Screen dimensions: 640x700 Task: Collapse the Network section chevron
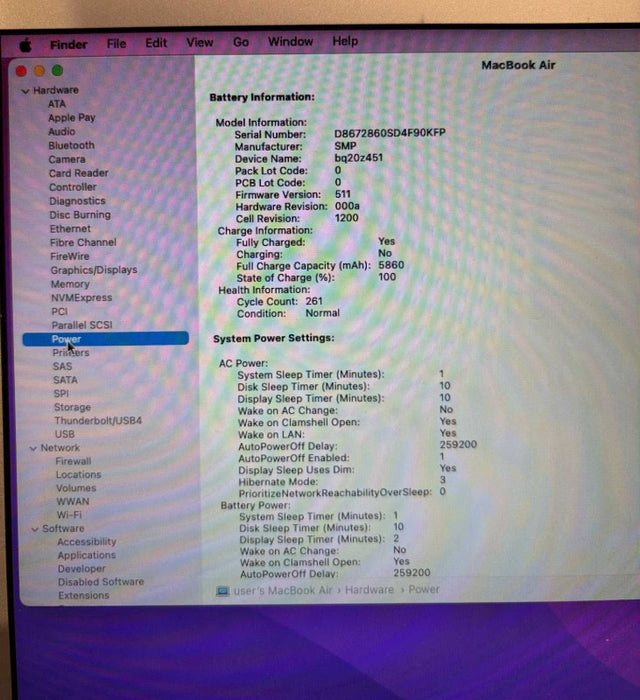point(33,448)
